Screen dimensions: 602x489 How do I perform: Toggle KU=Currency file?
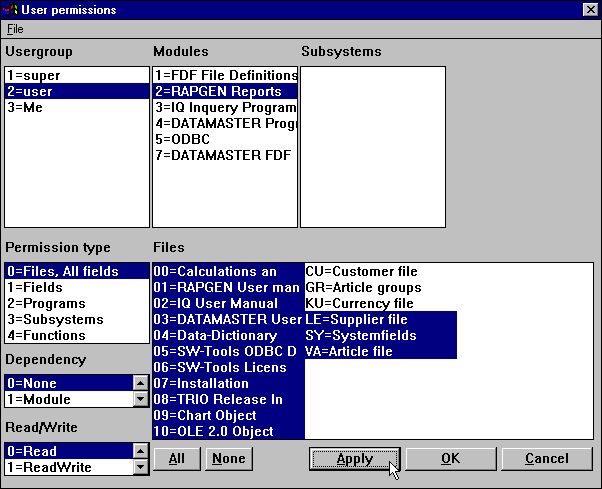(x=380, y=303)
